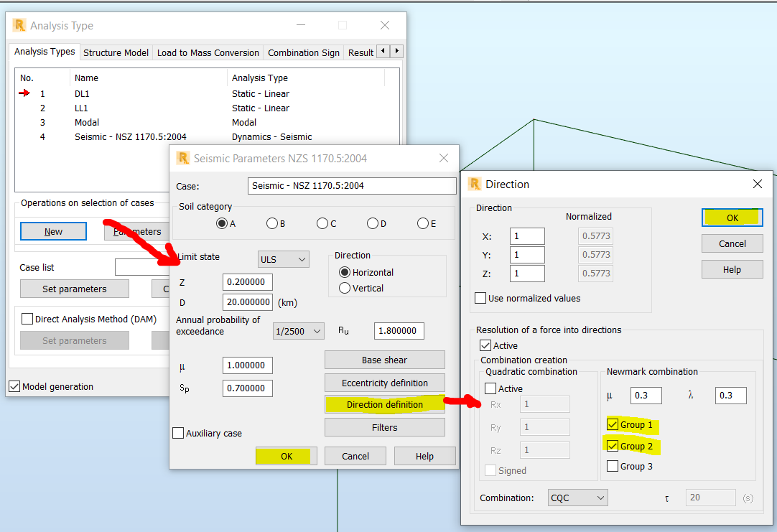Check the Auxiliary case option
This screenshot has width=777, height=532.
click(178, 432)
